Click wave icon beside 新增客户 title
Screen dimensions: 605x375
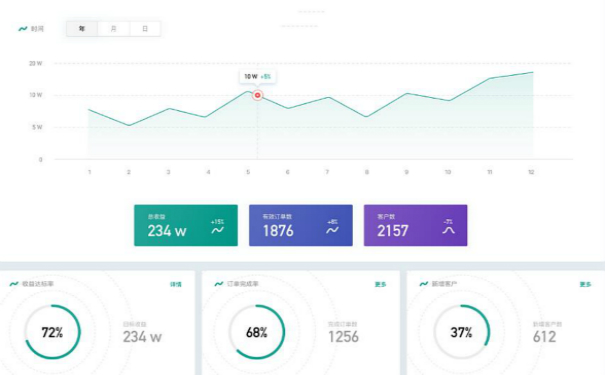pos(424,284)
